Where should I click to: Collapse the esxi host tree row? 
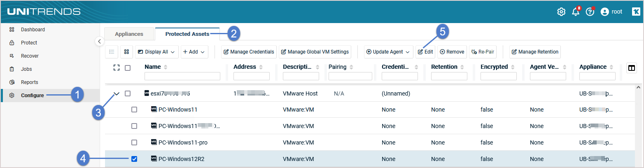(x=117, y=94)
